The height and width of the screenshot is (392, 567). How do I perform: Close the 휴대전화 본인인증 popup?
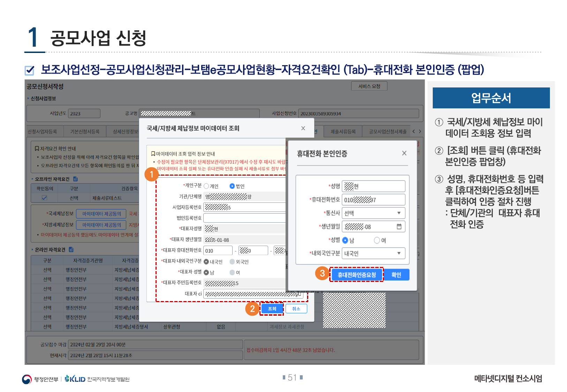point(404,153)
